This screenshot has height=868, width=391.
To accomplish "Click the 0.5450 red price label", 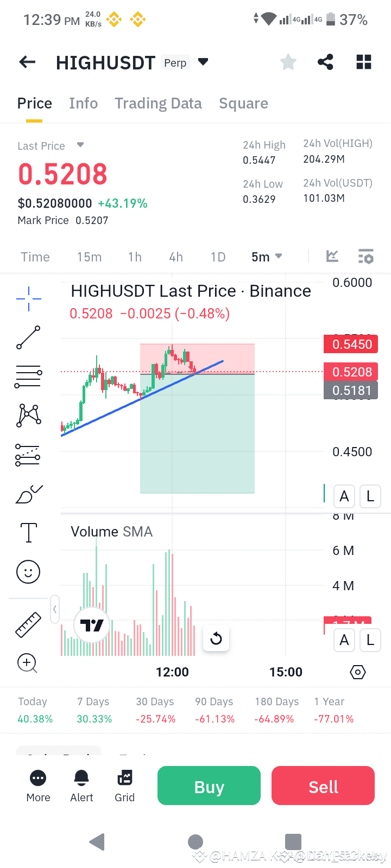I will coord(351,344).
